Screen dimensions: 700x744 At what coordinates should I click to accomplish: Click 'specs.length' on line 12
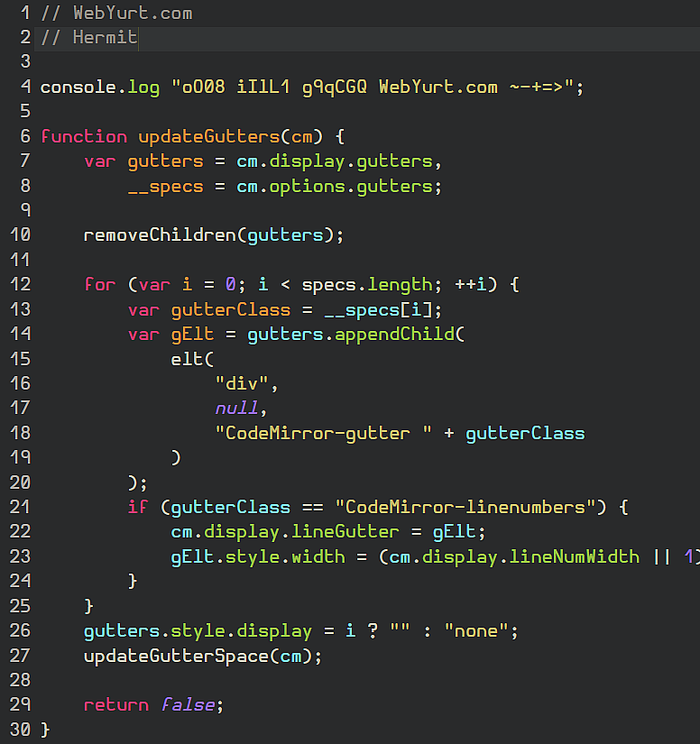[367, 286]
